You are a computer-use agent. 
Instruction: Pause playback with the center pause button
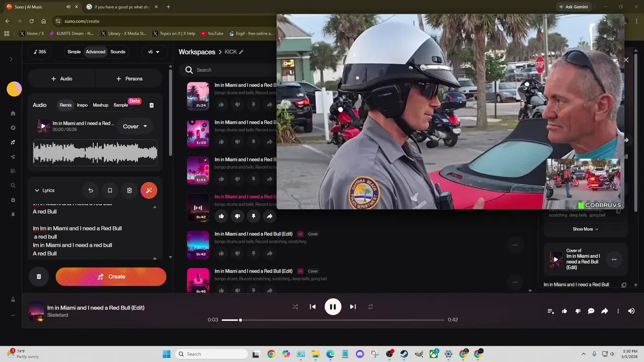(333, 307)
